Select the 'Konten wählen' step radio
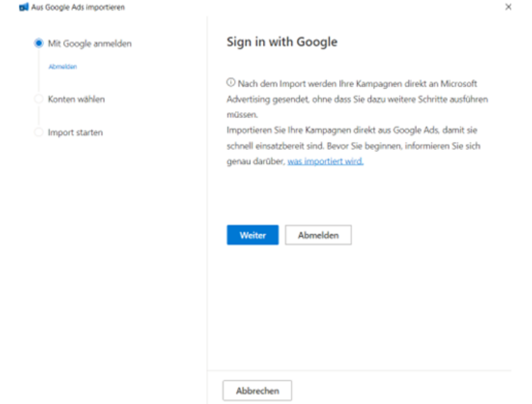Viewport: 532px width, 404px height. point(39,99)
